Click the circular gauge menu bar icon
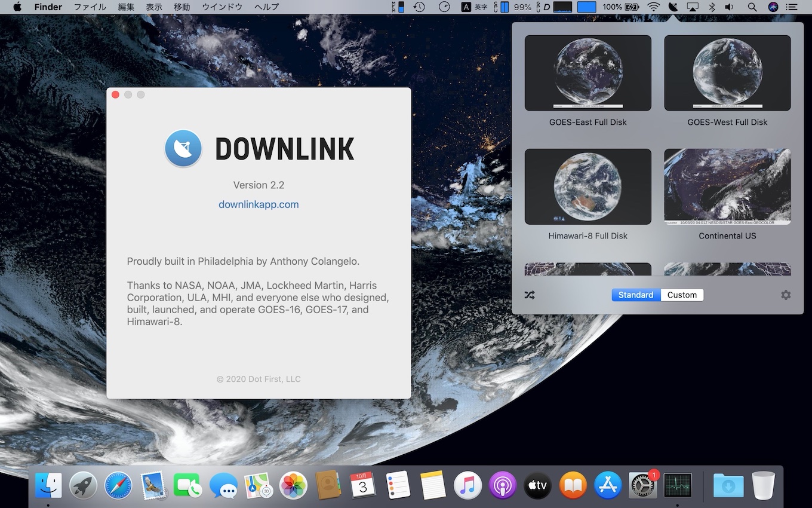This screenshot has height=508, width=812. 444,7
